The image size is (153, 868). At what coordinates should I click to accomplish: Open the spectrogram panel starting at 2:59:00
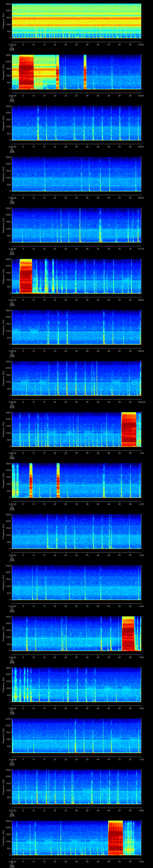click(77, 378)
